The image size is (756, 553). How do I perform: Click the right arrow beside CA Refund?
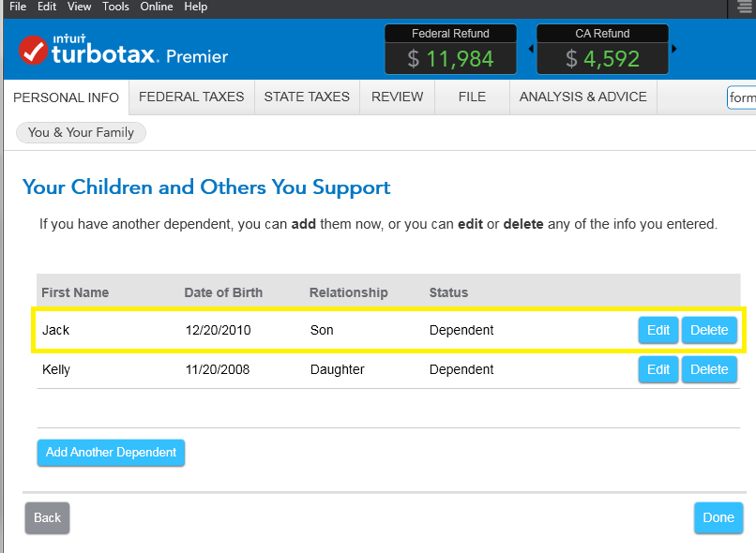pyautogui.click(x=673, y=49)
